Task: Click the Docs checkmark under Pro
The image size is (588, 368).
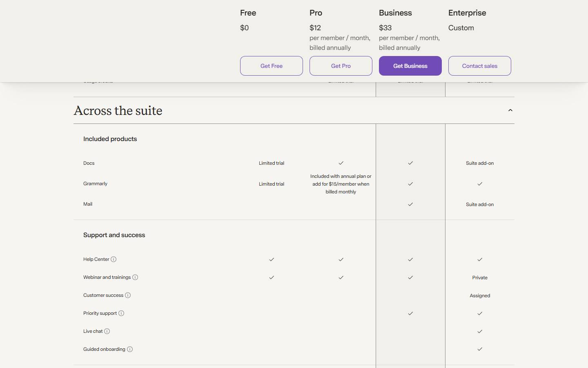Action: [x=341, y=163]
